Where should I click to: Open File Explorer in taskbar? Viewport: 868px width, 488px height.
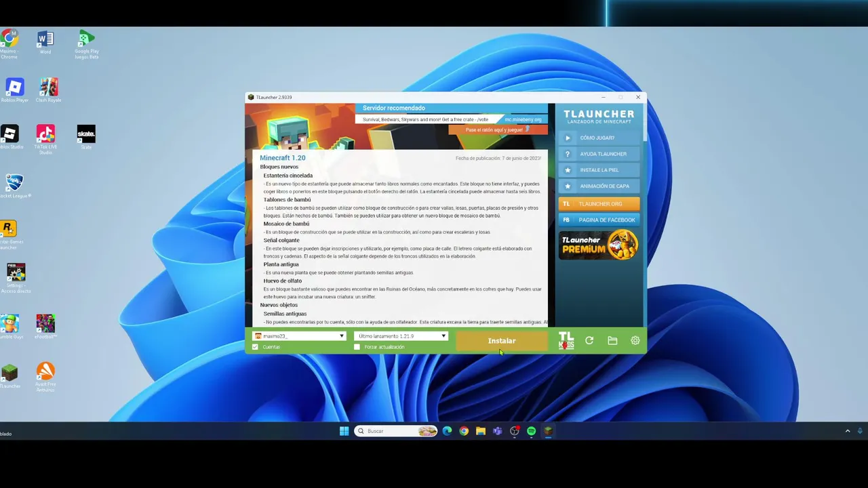pos(481,431)
